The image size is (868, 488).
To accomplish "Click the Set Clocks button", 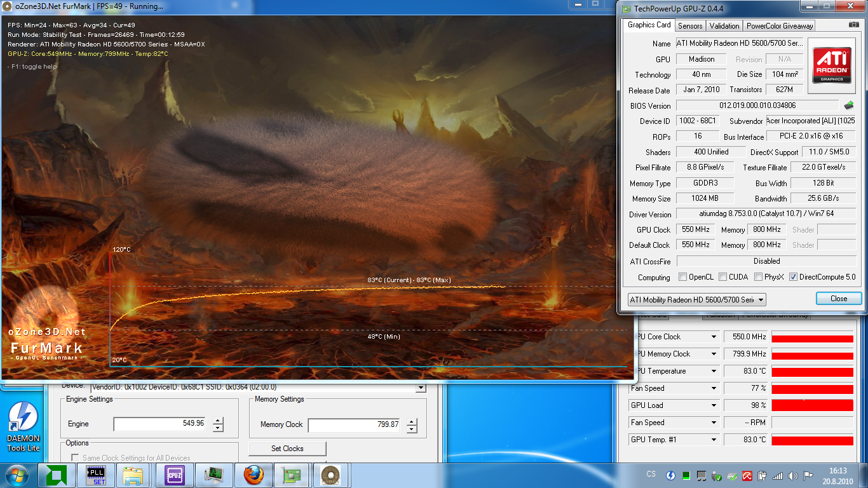I will pos(287,449).
